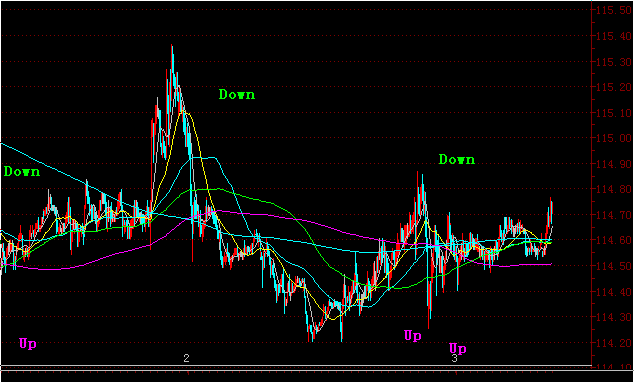The width and height of the screenshot is (634, 382).
Task: Select the Down label at the chart's left edge
Action: click(x=22, y=172)
